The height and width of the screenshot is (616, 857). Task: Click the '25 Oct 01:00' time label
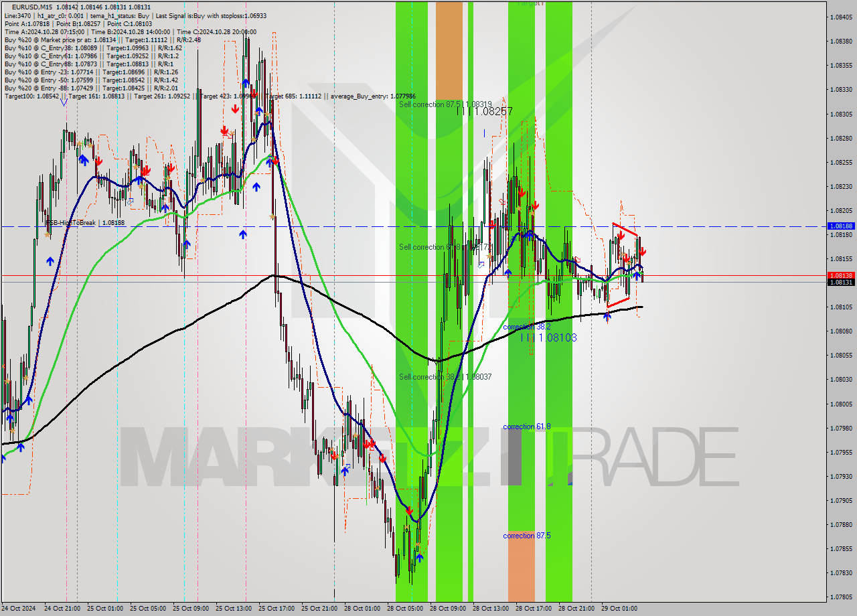[x=106, y=609]
